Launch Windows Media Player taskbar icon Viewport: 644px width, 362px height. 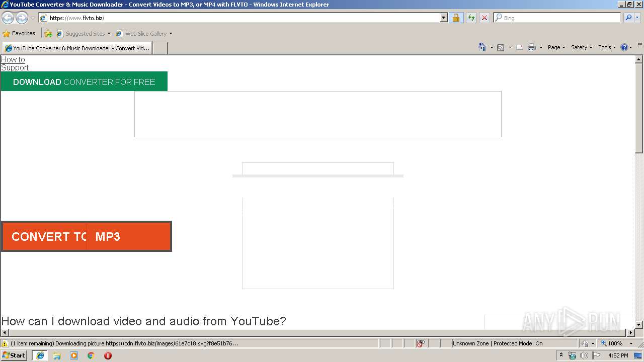click(x=74, y=355)
